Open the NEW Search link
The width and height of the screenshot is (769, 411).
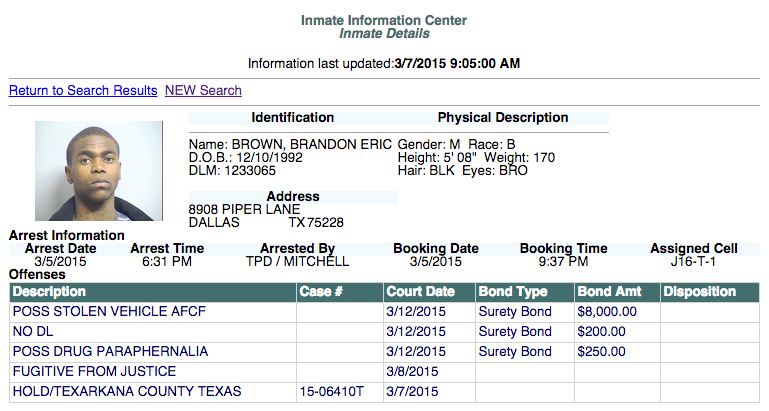[203, 91]
